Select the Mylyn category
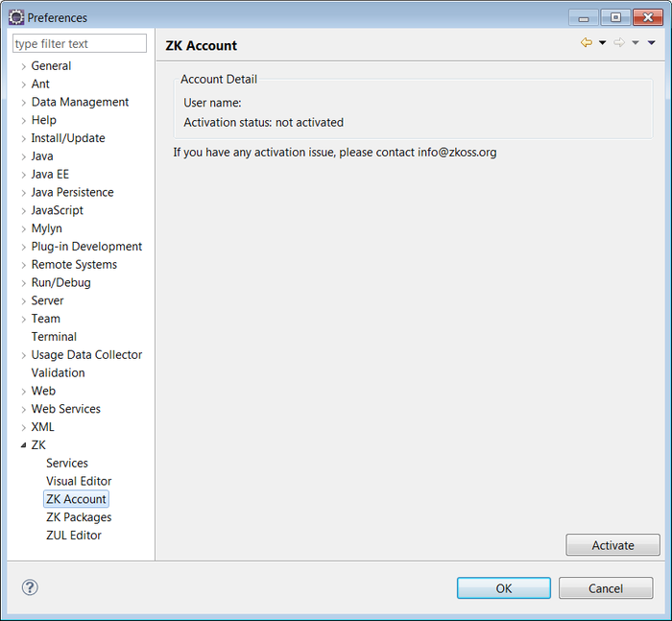The height and width of the screenshot is (621, 672). [46, 228]
